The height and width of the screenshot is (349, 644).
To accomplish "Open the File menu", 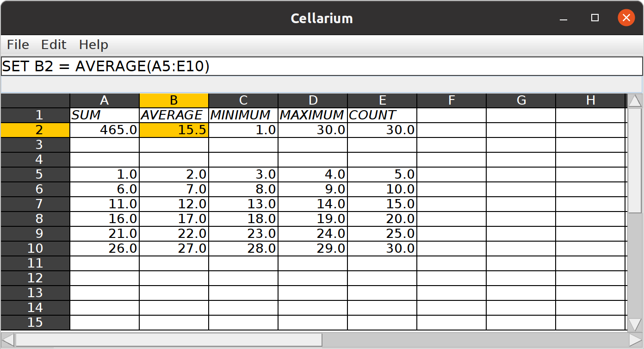I will (x=18, y=45).
